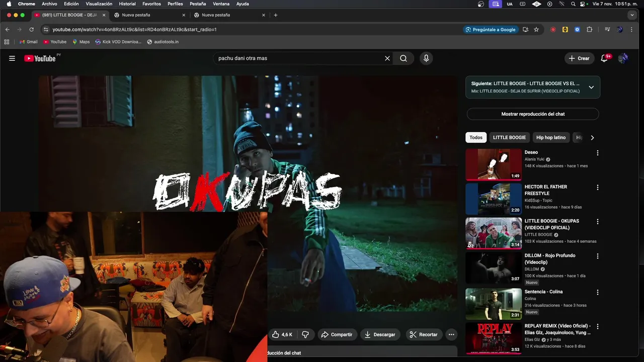Open the account avatar menu

pyautogui.click(x=623, y=58)
